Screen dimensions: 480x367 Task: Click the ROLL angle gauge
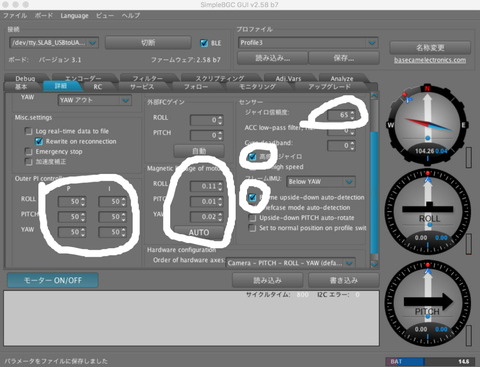click(428, 212)
